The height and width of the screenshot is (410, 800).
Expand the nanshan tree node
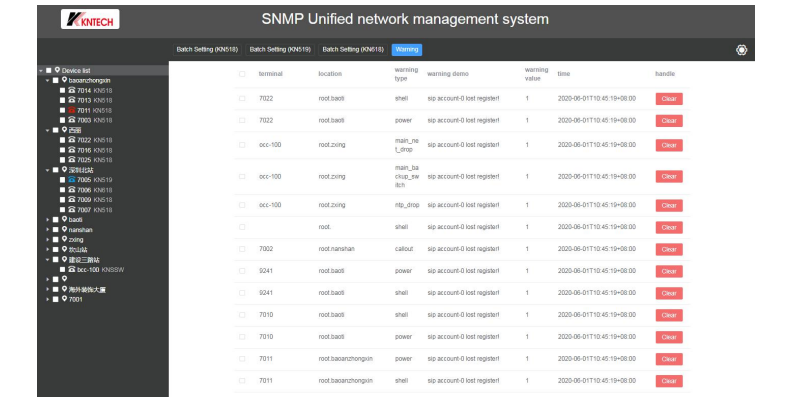click(x=46, y=229)
